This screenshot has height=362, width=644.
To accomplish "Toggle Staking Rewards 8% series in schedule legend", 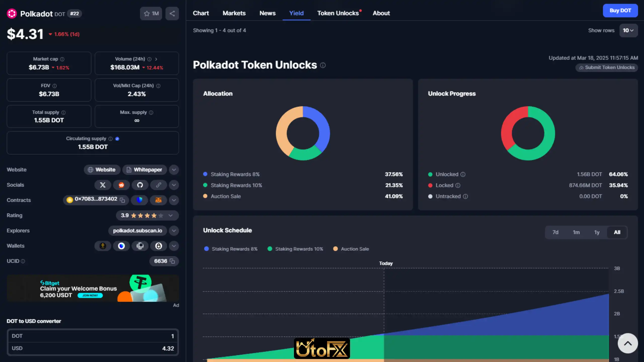I will [231, 249].
